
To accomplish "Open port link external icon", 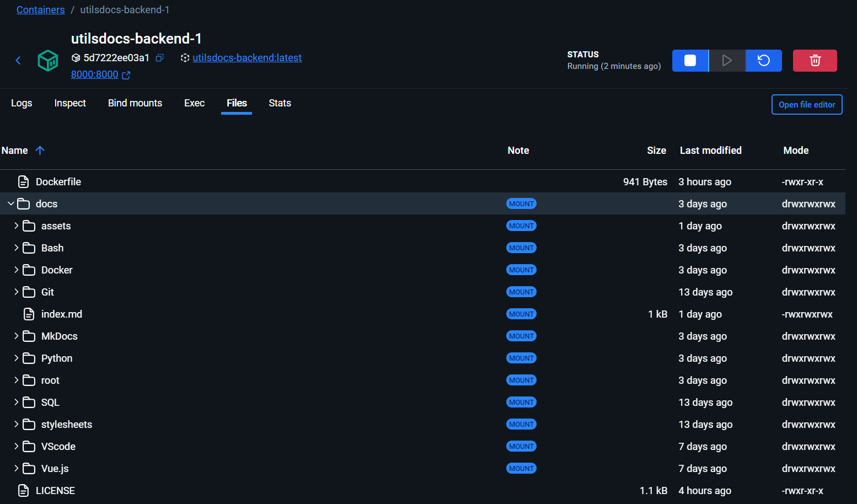I will (x=126, y=75).
